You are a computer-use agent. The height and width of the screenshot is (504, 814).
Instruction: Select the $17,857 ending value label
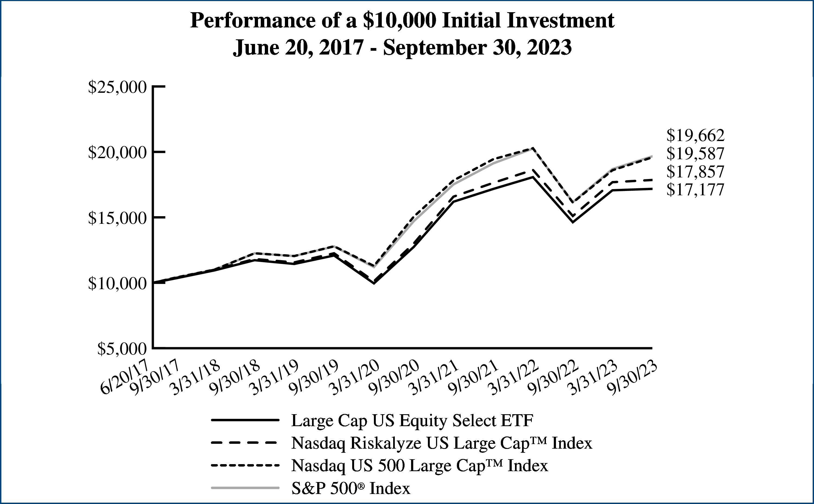tap(695, 172)
